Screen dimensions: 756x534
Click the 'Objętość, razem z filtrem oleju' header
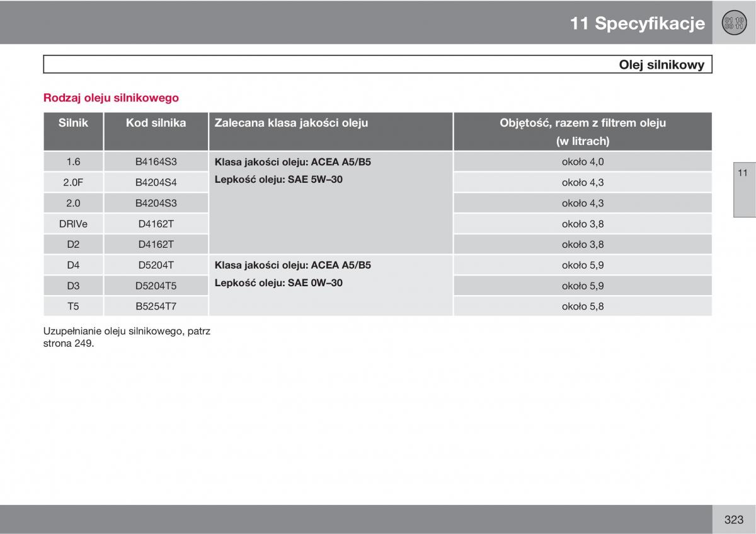point(583,123)
